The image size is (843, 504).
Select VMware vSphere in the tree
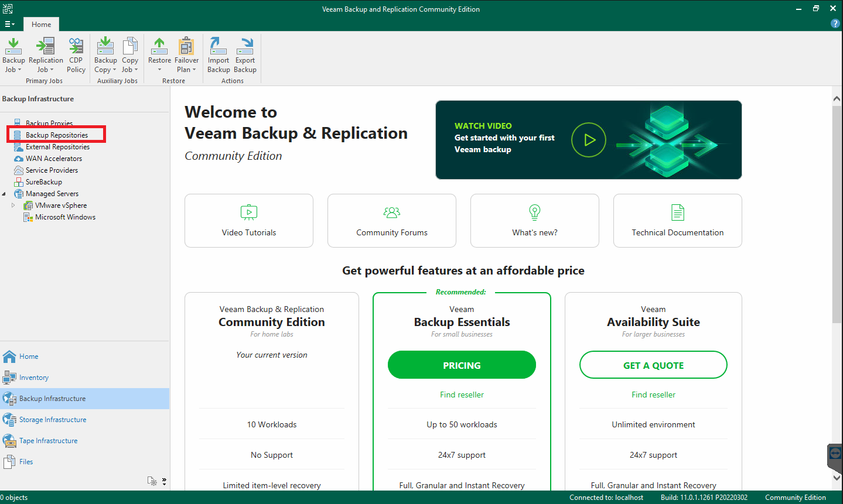tap(61, 205)
